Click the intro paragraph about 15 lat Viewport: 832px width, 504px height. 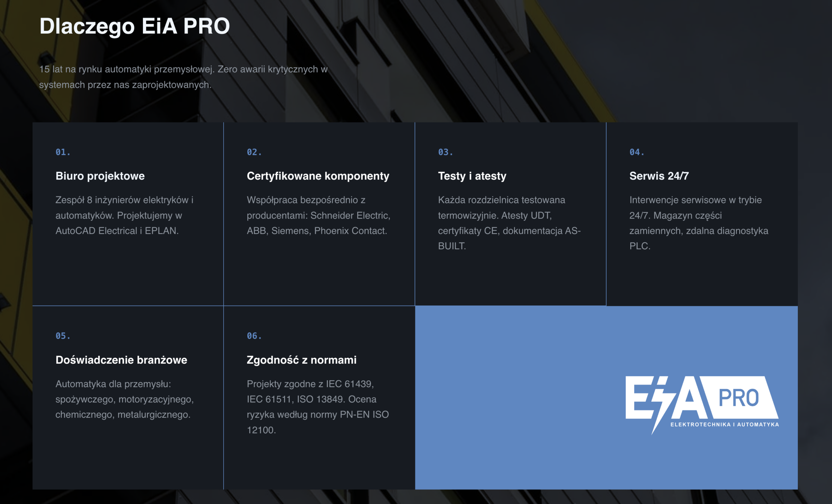coord(183,77)
